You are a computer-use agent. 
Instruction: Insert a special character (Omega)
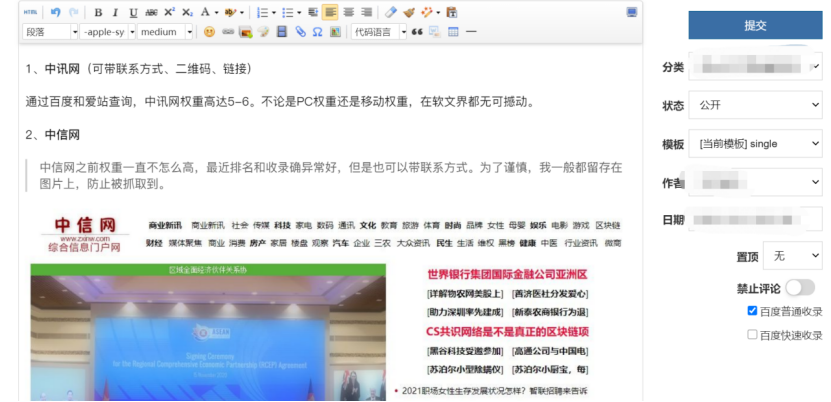[317, 32]
